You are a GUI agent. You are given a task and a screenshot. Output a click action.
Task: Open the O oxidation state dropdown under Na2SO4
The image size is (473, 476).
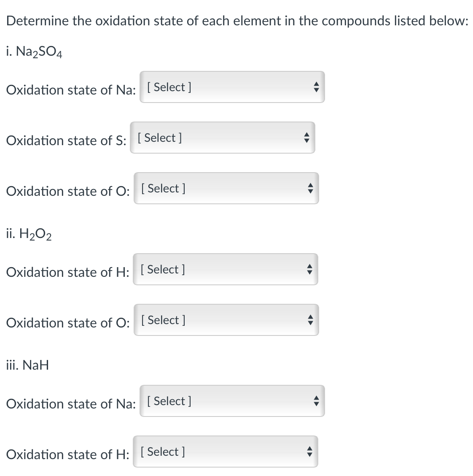tap(226, 189)
